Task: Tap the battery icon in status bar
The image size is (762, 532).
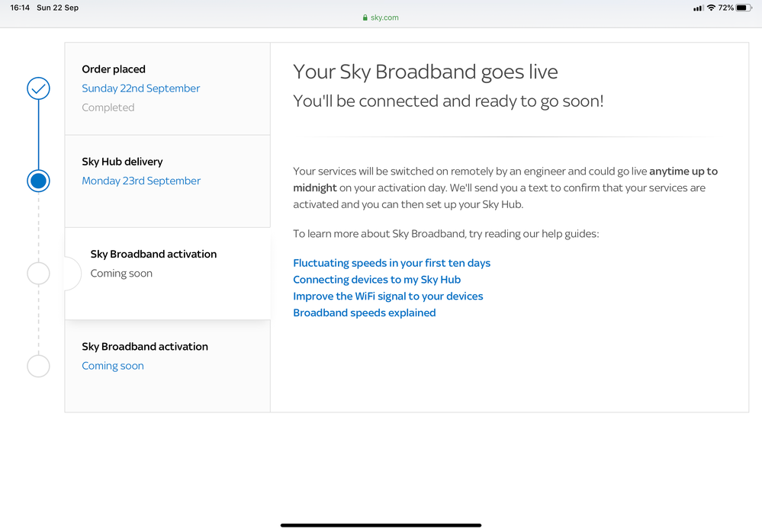Action: click(744, 8)
